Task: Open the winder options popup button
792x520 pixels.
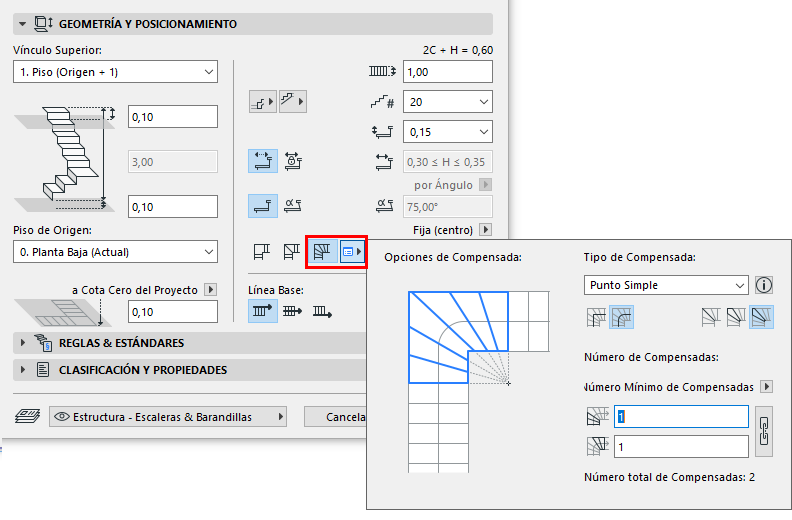Action: [352, 251]
